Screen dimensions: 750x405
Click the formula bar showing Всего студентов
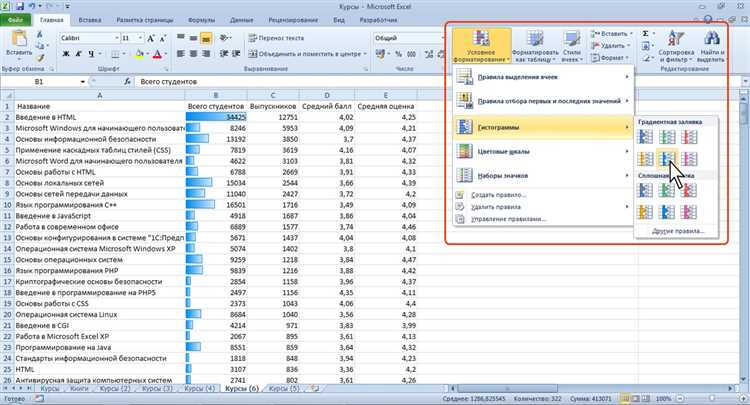click(437, 82)
